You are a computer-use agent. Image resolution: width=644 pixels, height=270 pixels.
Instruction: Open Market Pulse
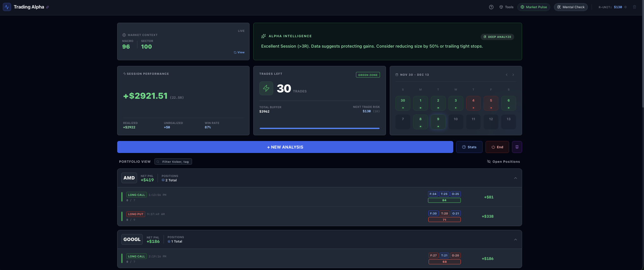[x=533, y=7]
